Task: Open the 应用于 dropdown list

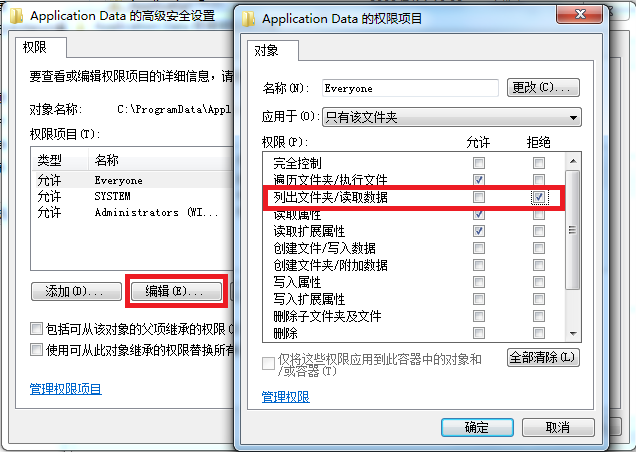Action: tap(573, 117)
